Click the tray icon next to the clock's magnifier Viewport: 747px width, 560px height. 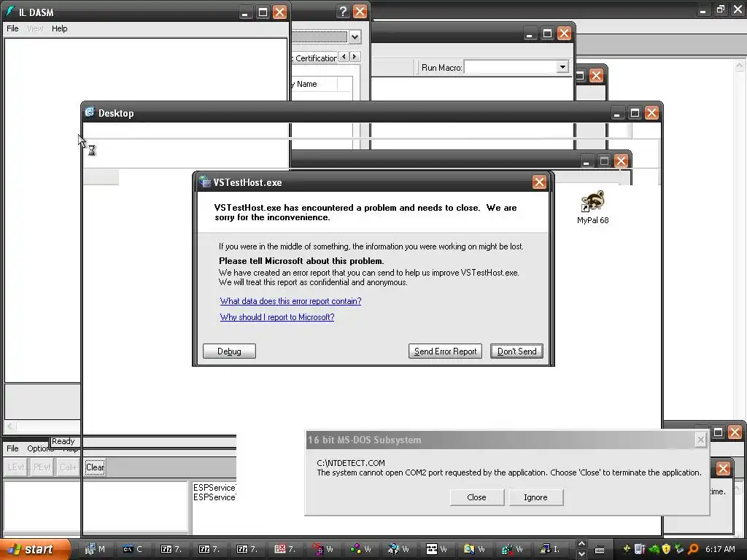679,549
